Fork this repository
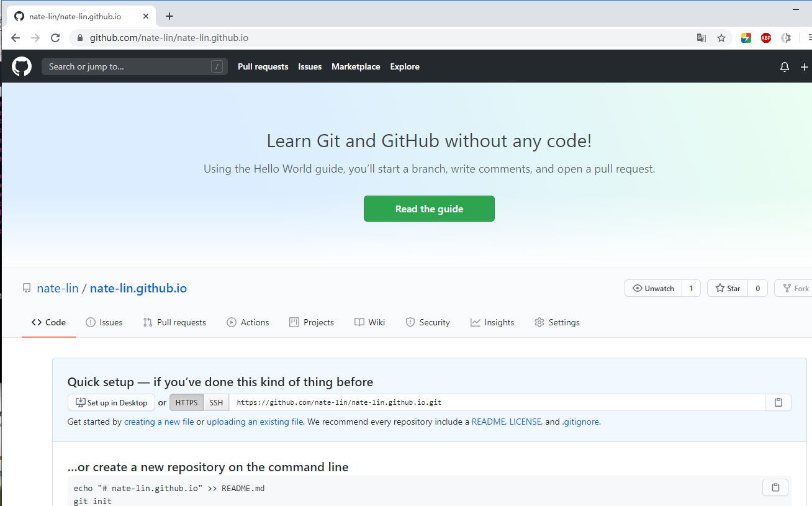Screen dimensions: 812x506 (x=793, y=288)
